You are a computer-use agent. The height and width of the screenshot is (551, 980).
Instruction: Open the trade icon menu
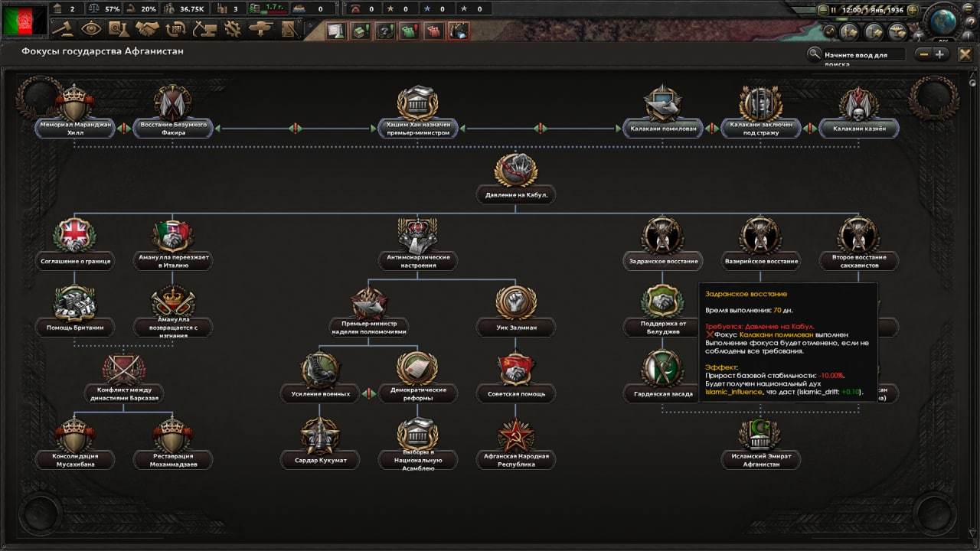point(175,29)
